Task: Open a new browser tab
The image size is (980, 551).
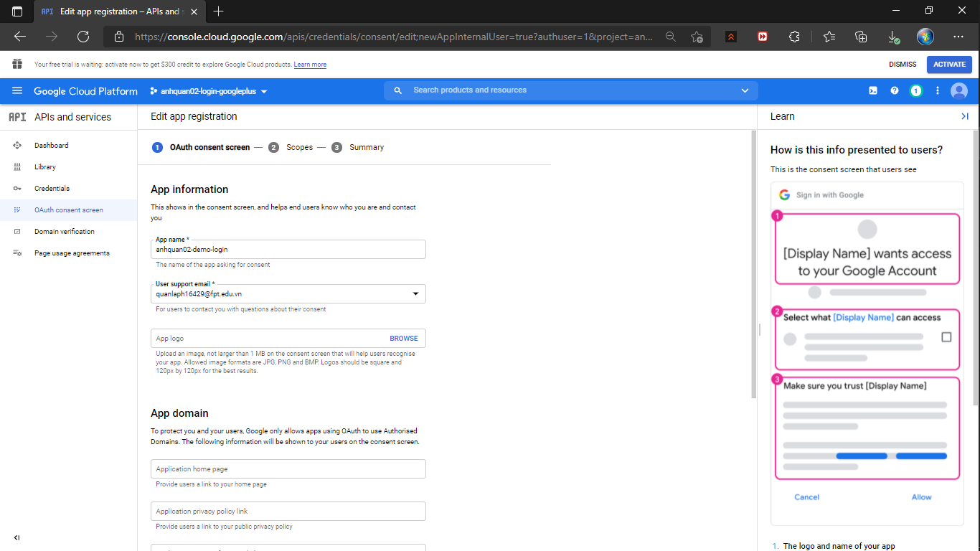Action: coord(219,11)
